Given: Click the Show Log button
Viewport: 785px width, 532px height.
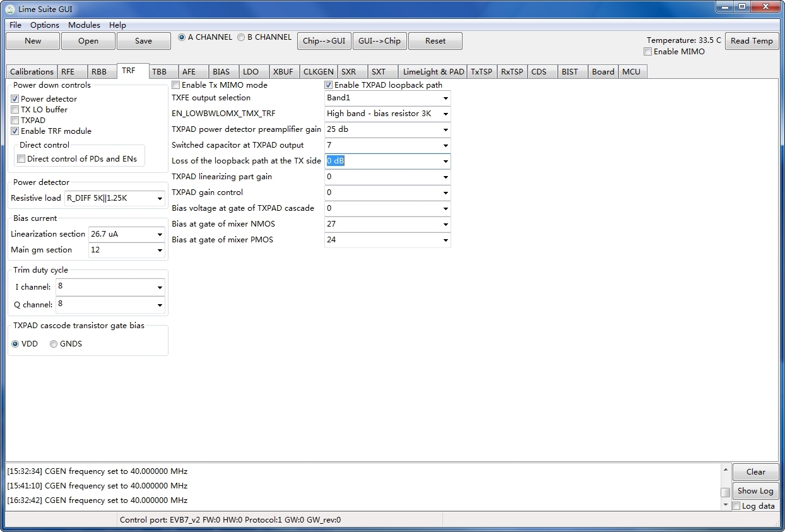Looking at the screenshot, I should pyautogui.click(x=756, y=491).
